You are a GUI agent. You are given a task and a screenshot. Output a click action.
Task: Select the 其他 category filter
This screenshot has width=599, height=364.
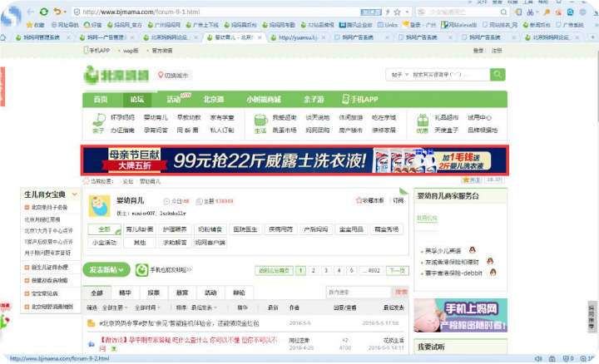140,243
